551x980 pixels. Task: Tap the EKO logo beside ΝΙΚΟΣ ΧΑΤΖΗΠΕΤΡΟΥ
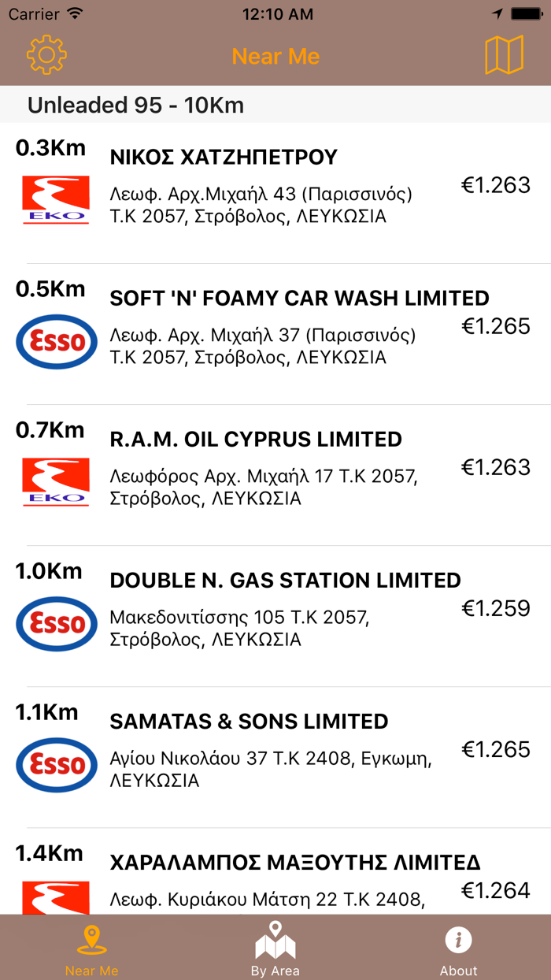[x=56, y=200]
